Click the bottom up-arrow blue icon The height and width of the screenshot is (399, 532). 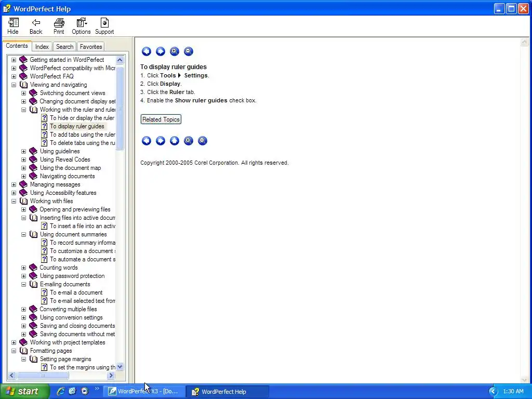coord(175,140)
